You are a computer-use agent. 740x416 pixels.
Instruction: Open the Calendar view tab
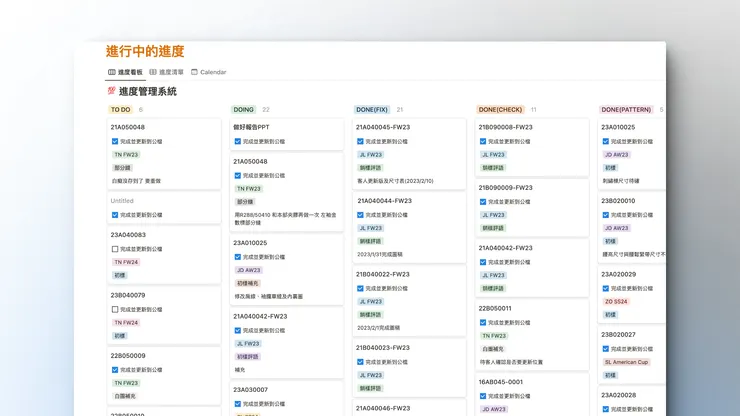(x=209, y=72)
